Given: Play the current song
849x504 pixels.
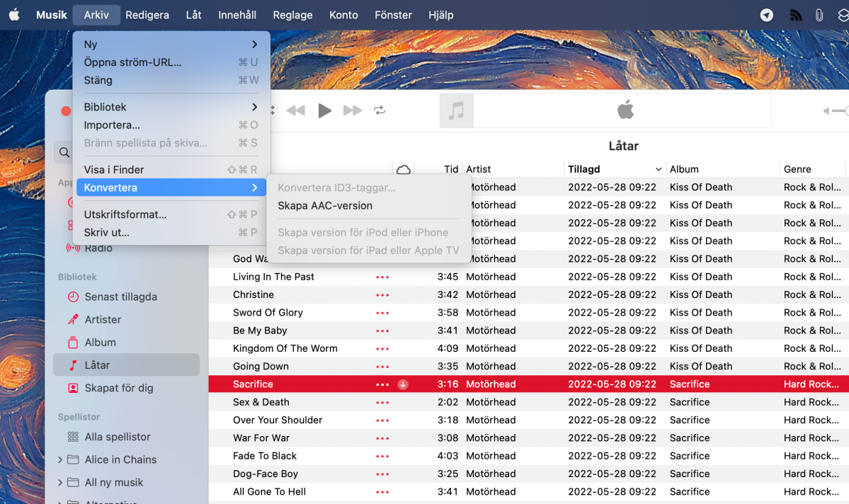Looking at the screenshot, I should coord(324,110).
